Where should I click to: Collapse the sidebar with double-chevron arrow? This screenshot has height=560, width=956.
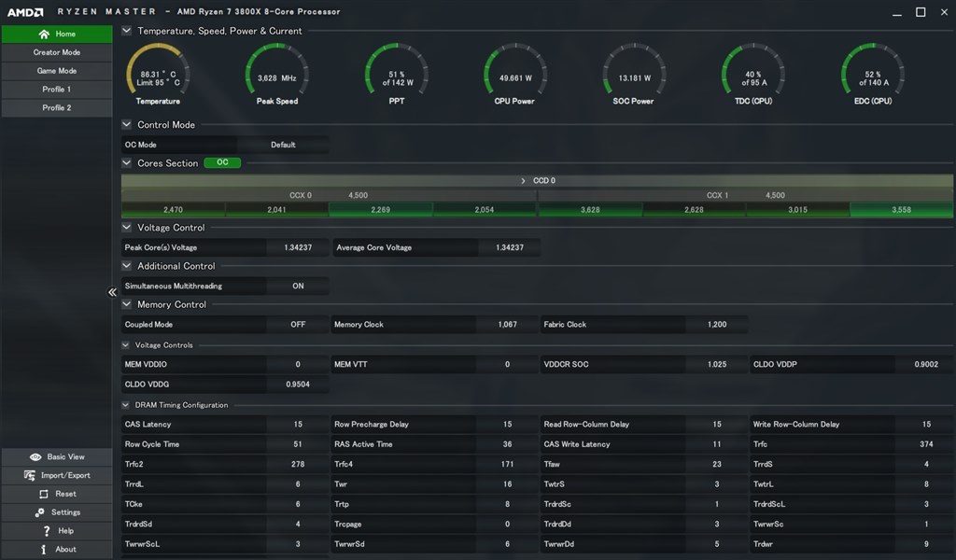pos(112,292)
